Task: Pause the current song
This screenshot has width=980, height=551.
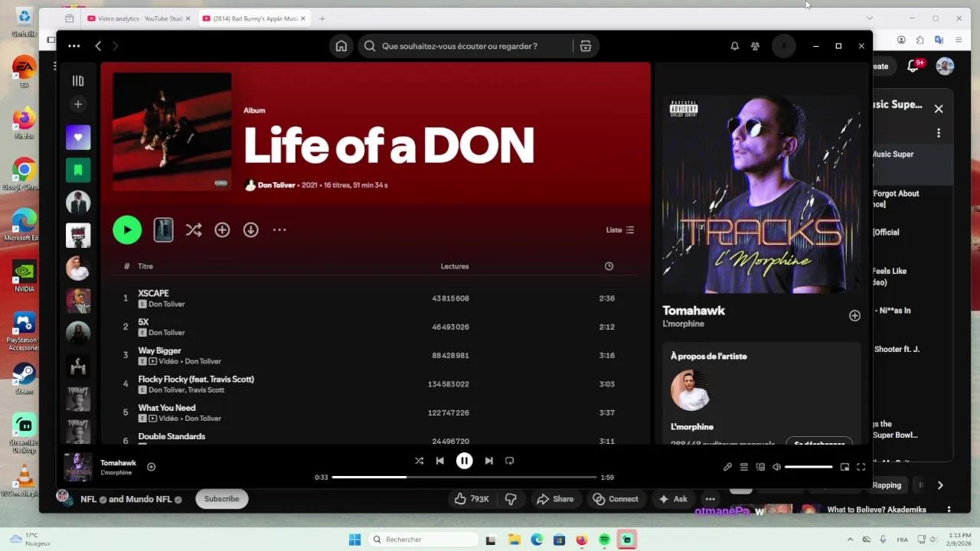Action: click(x=464, y=461)
